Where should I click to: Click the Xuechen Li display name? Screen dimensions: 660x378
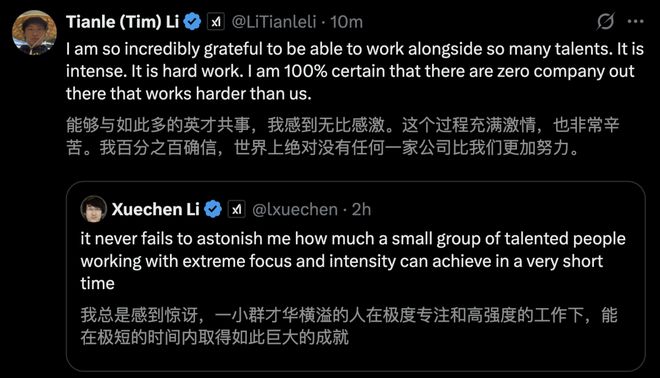tap(155, 209)
